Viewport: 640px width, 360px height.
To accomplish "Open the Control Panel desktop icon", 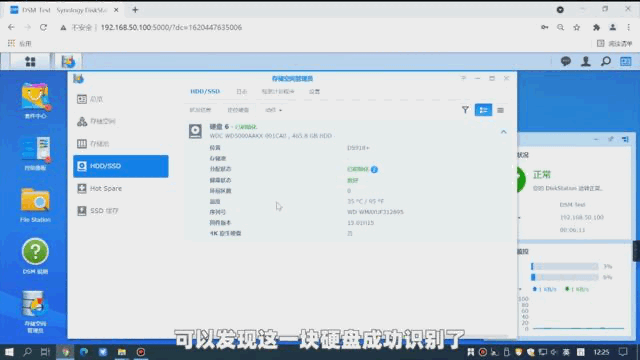I will [x=36, y=153].
